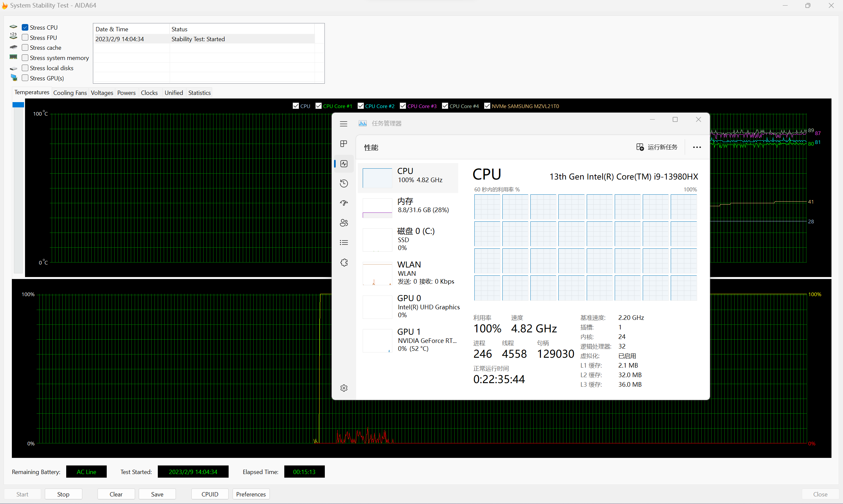
Task: Expand the three-dot more options menu
Action: click(697, 147)
